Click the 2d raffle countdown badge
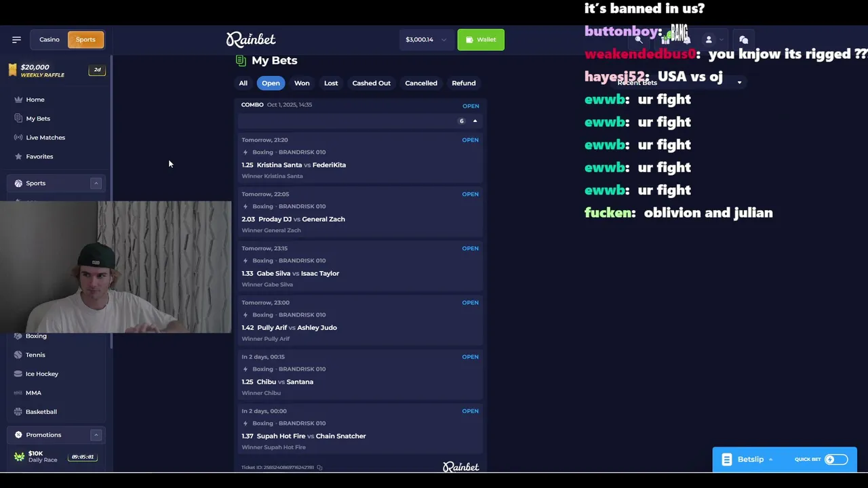This screenshot has height=488, width=868. point(98,70)
